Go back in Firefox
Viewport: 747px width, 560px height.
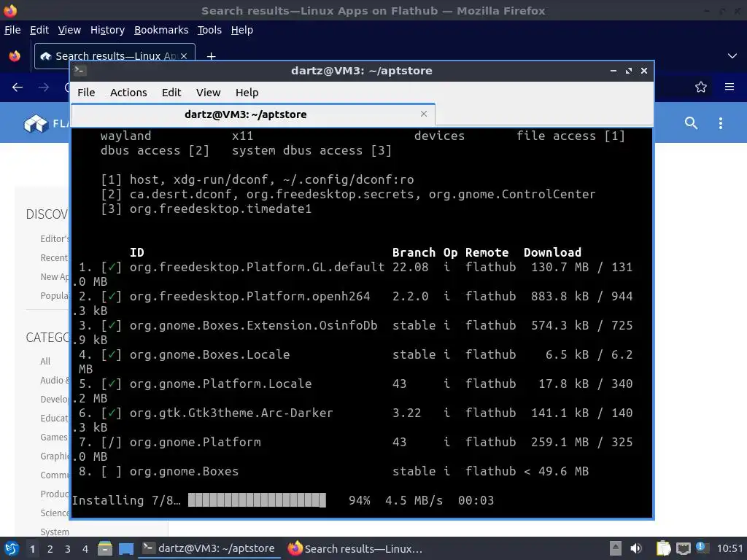point(18,87)
